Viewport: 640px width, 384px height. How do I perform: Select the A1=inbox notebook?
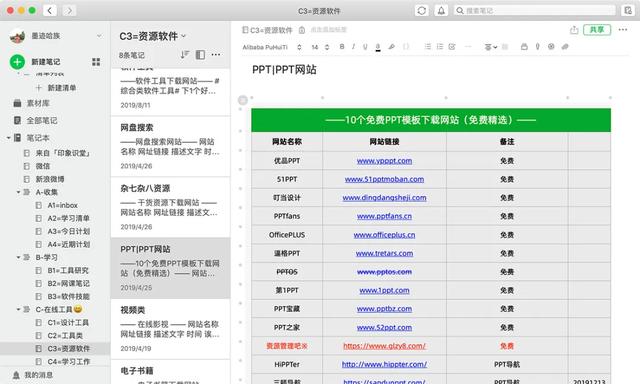[62, 205]
